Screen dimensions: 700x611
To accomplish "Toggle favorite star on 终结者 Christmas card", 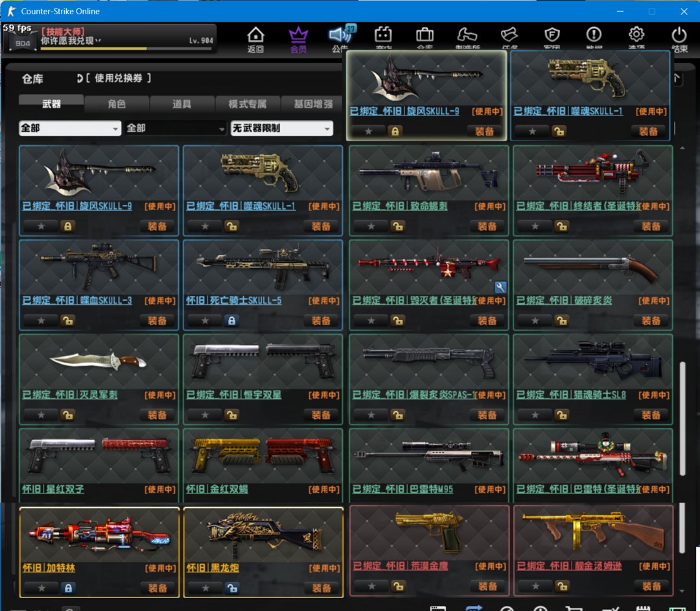I will [x=535, y=226].
